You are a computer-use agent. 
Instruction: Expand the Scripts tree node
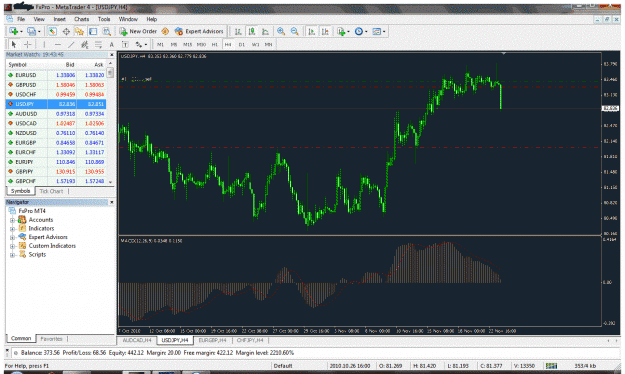pos(12,255)
